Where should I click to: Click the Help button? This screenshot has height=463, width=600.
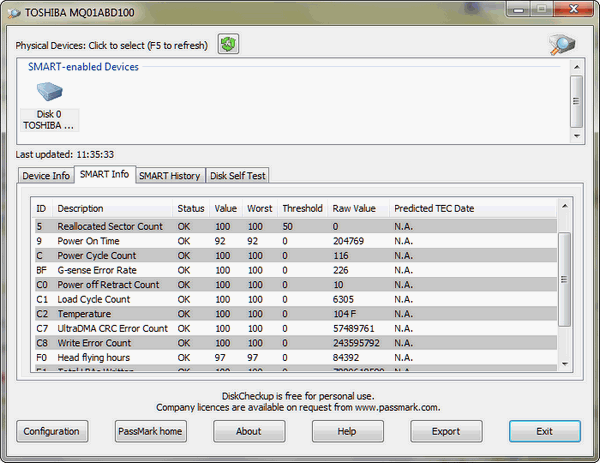click(347, 431)
